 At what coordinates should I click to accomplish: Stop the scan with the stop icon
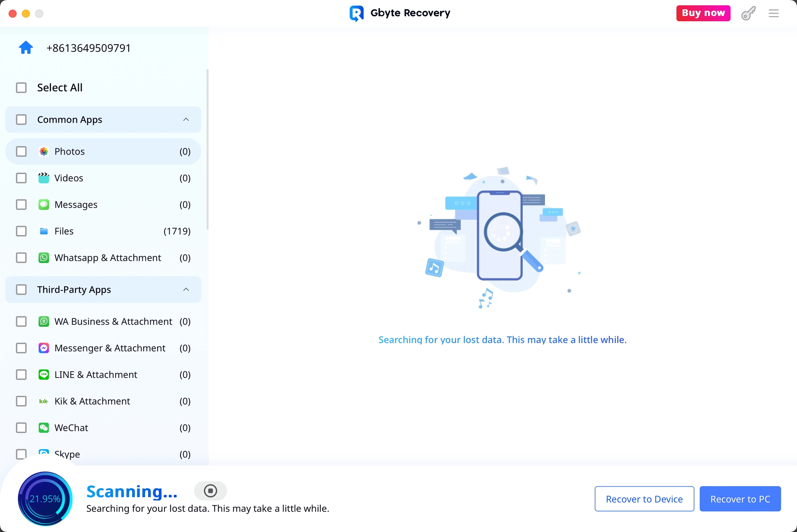[210, 491]
